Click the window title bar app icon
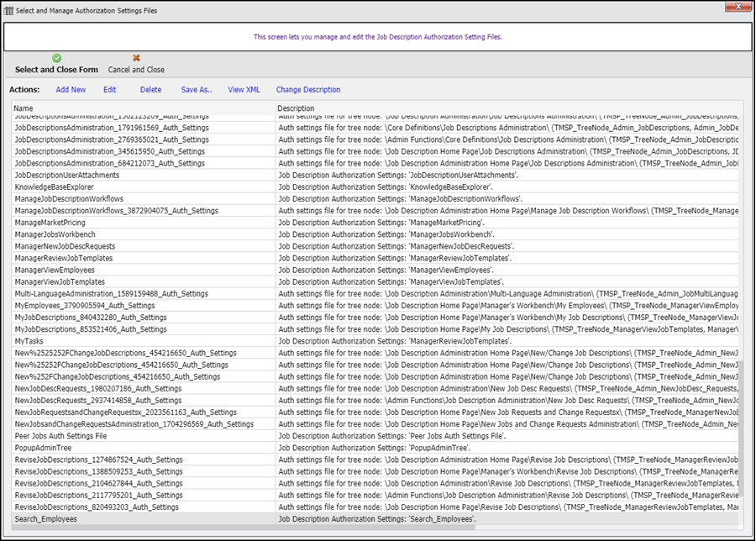Image resolution: width=756 pixels, height=541 pixels. point(8,11)
